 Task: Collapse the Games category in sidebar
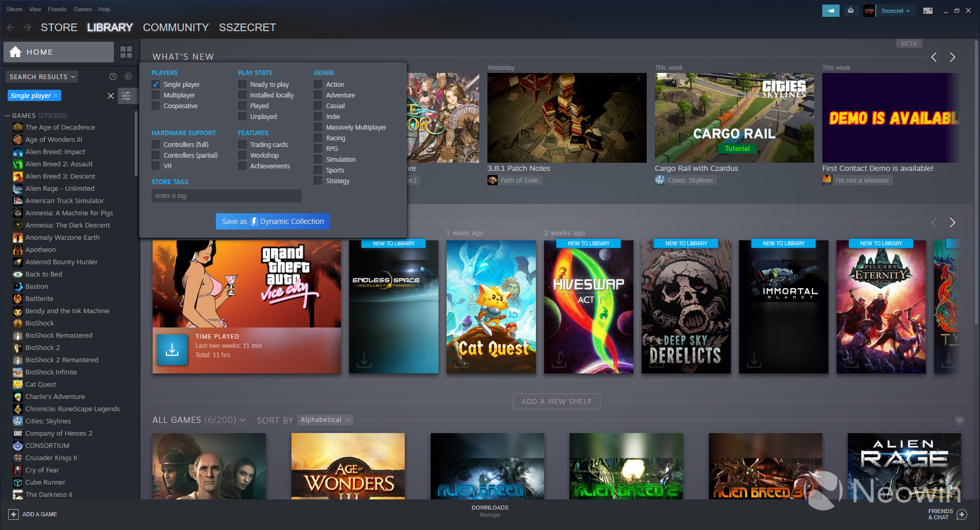7,116
